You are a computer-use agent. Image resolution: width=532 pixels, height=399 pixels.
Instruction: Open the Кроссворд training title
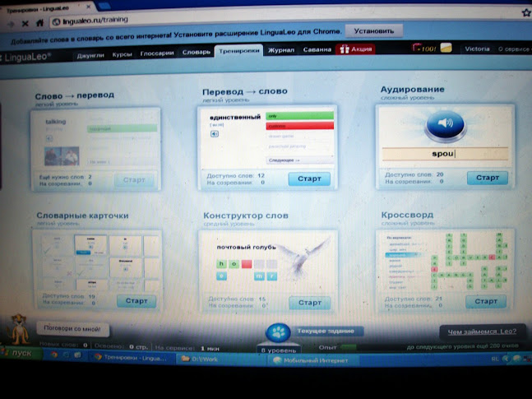(x=407, y=215)
